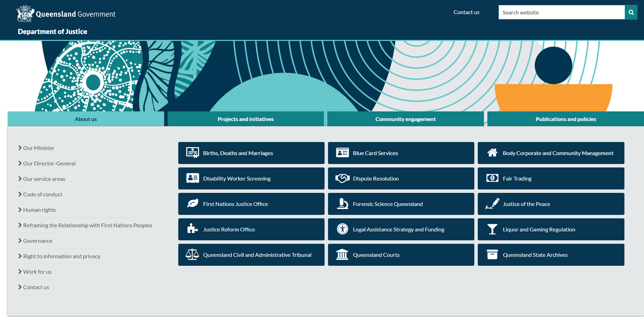Open Justice of the Peace tile label

[527, 204]
